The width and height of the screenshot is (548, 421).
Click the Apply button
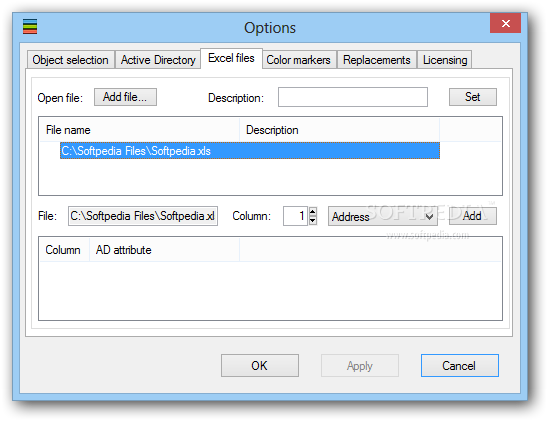pos(360,365)
